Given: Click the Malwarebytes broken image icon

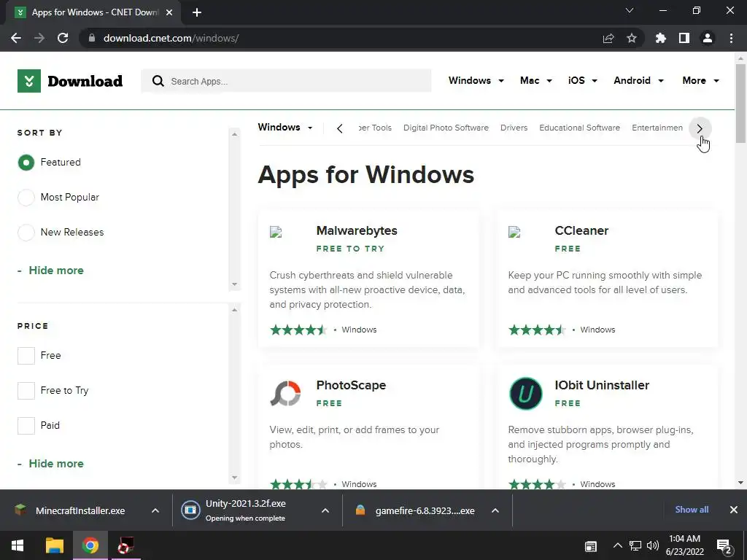Looking at the screenshot, I should 276,233.
